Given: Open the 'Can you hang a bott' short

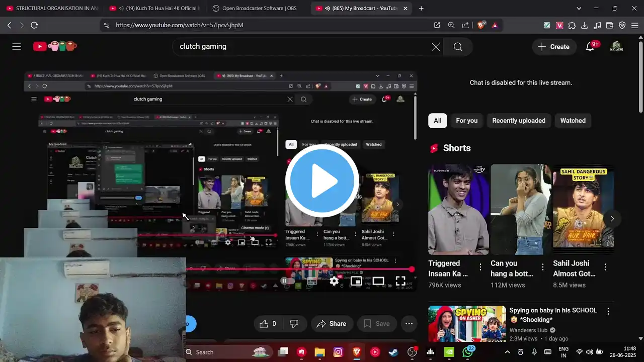Looking at the screenshot, I should (521, 209).
